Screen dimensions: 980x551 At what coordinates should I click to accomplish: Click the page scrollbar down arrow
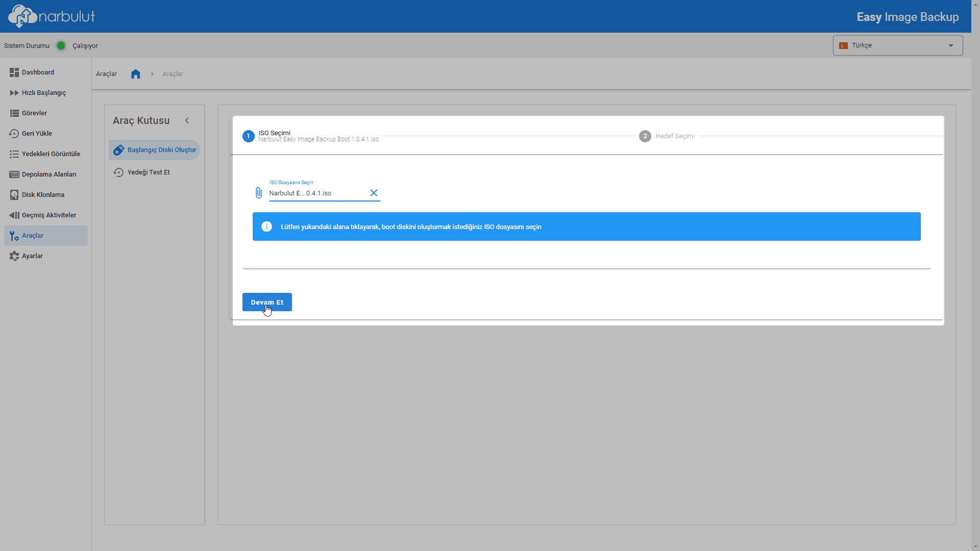tap(975, 546)
